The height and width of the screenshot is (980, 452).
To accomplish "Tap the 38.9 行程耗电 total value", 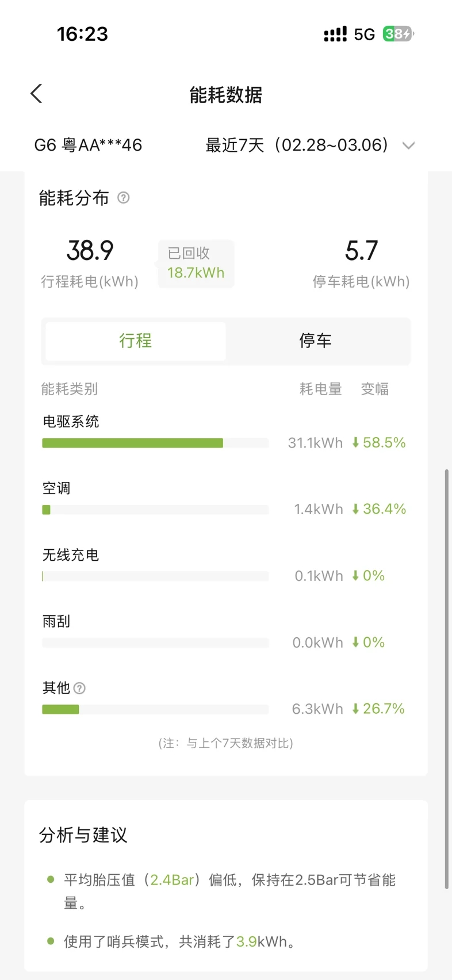I will click(x=90, y=251).
